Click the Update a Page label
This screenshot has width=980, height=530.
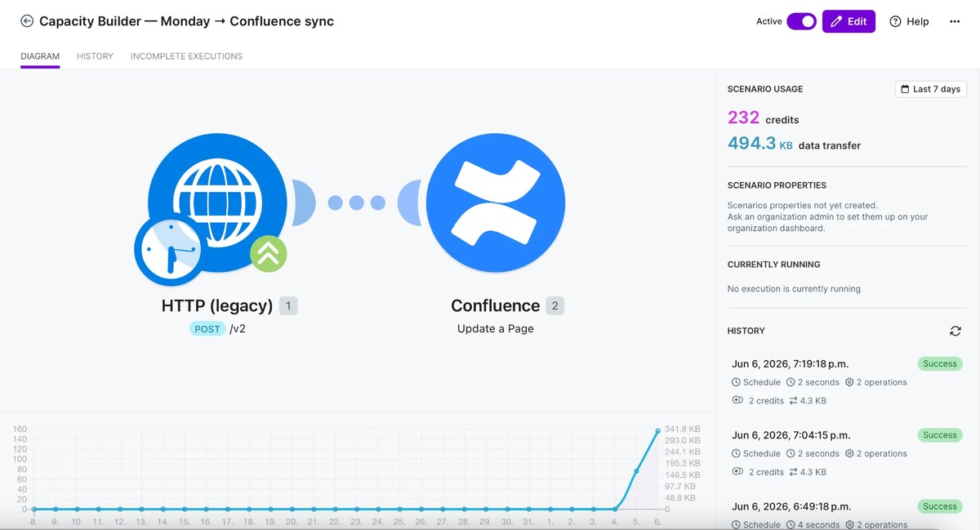[496, 329]
